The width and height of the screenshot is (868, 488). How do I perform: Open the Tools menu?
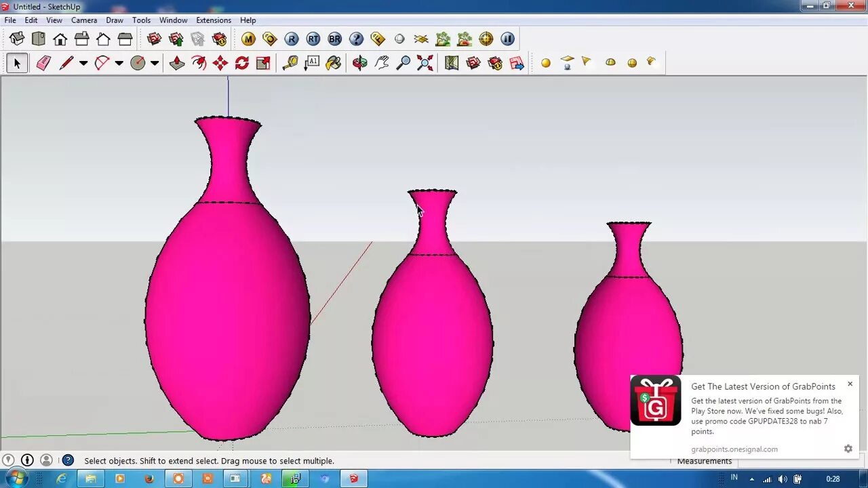coord(141,20)
